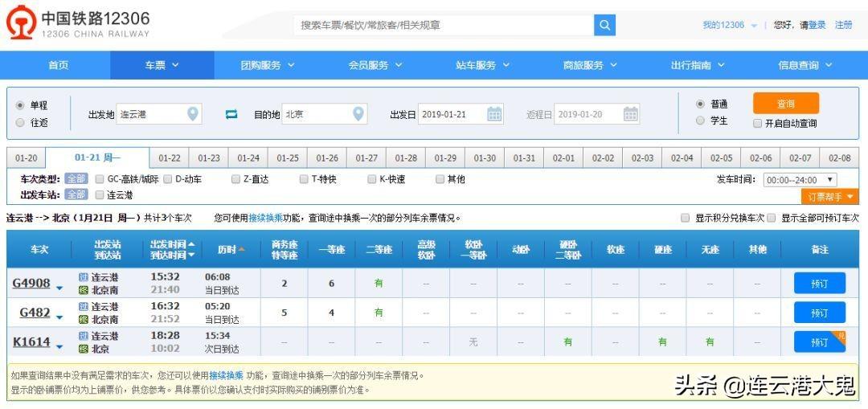Image resolution: width=868 pixels, height=409 pixels.
Task: Select the 学生 student ticket radio
Action: coord(700,121)
